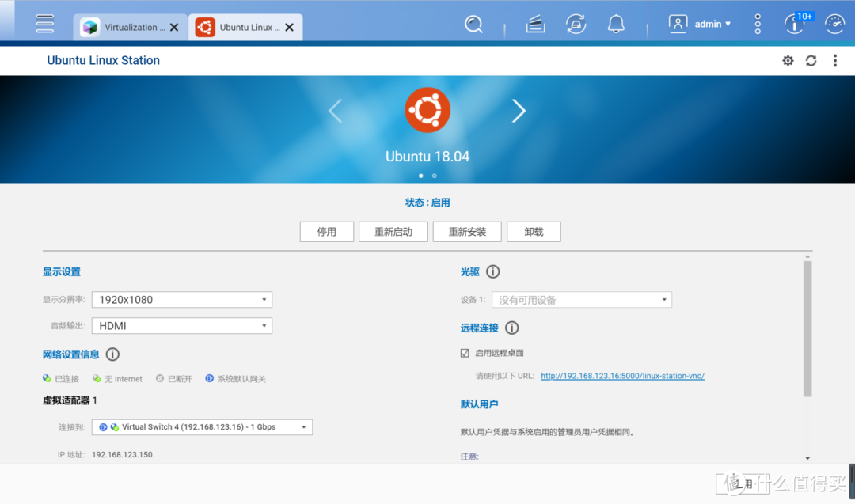This screenshot has width=855, height=504.
Task: Refresh Ubuntu Linux Station
Action: tap(811, 60)
